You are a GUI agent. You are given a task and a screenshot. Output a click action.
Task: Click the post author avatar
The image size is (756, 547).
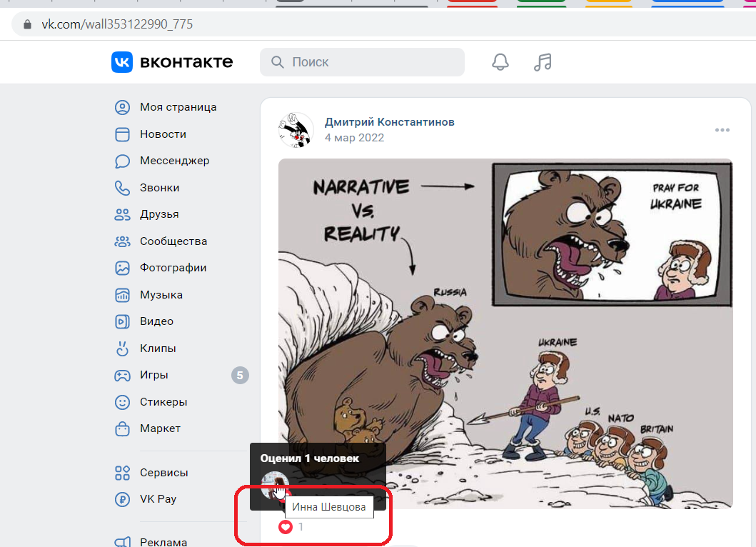pyautogui.click(x=296, y=130)
